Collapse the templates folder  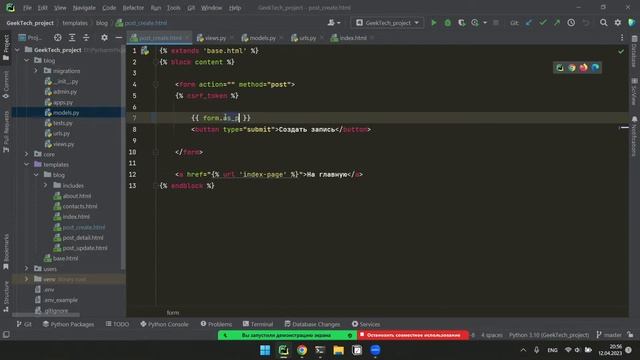[27, 164]
